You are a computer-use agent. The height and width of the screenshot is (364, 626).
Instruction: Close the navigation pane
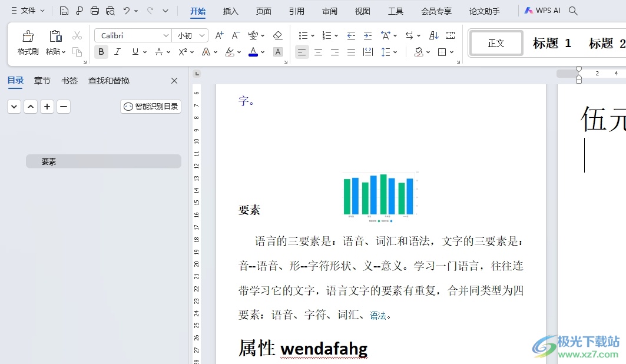(x=174, y=81)
